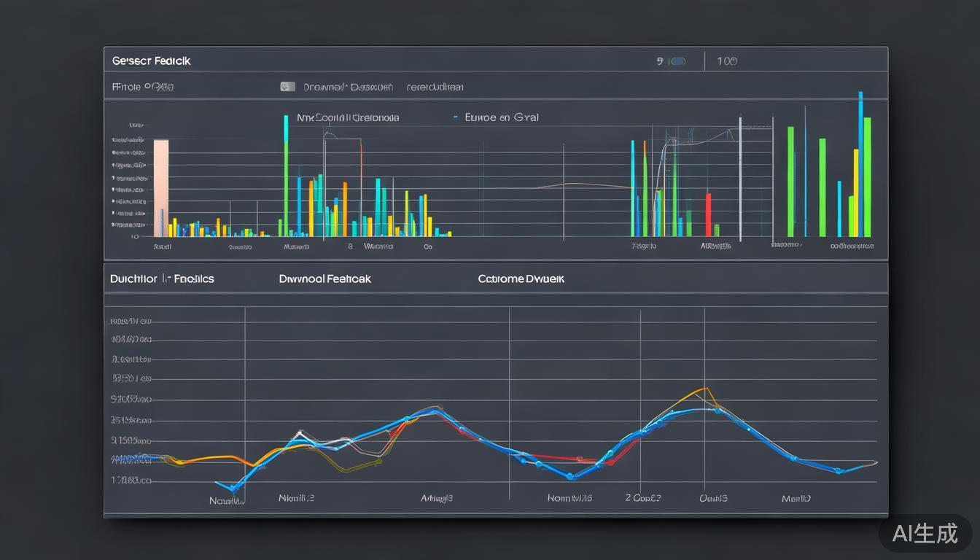Click the Fhole filter label at top left

tap(142, 87)
